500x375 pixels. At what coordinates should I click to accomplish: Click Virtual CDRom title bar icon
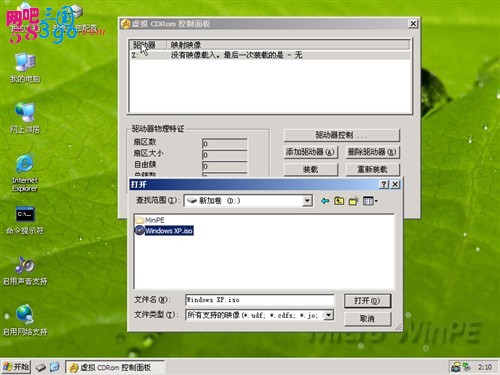click(126, 24)
